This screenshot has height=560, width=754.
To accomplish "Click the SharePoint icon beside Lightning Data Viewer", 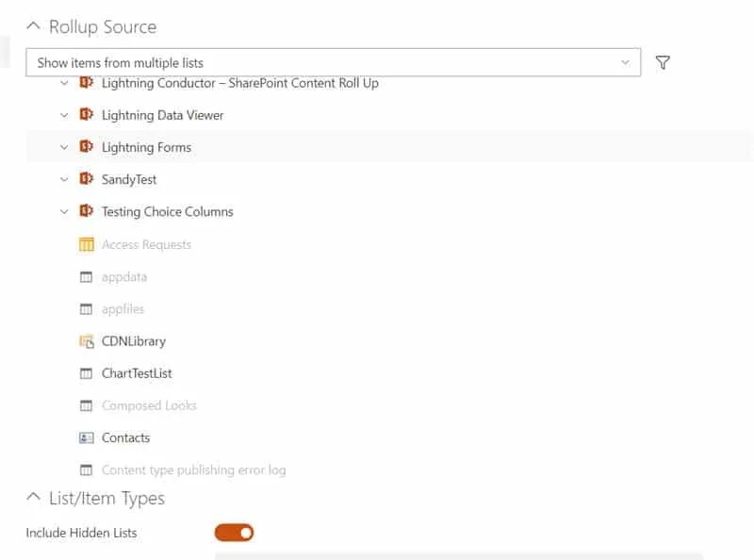I will (87, 115).
